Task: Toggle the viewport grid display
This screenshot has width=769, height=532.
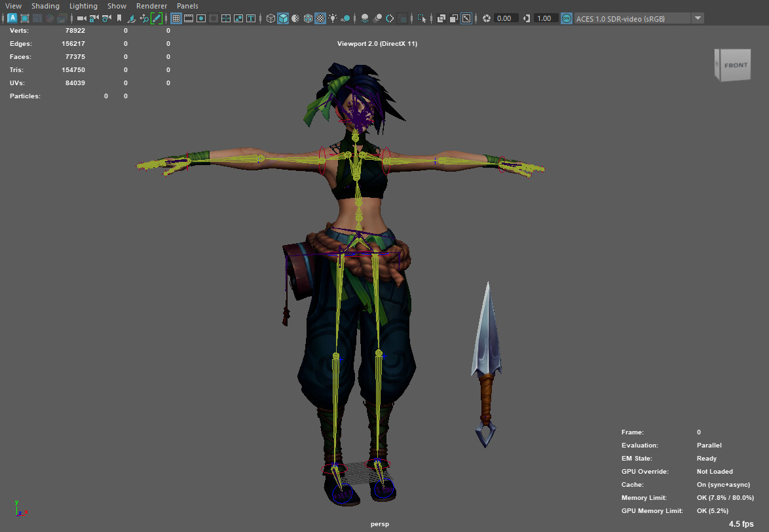Action: point(175,18)
